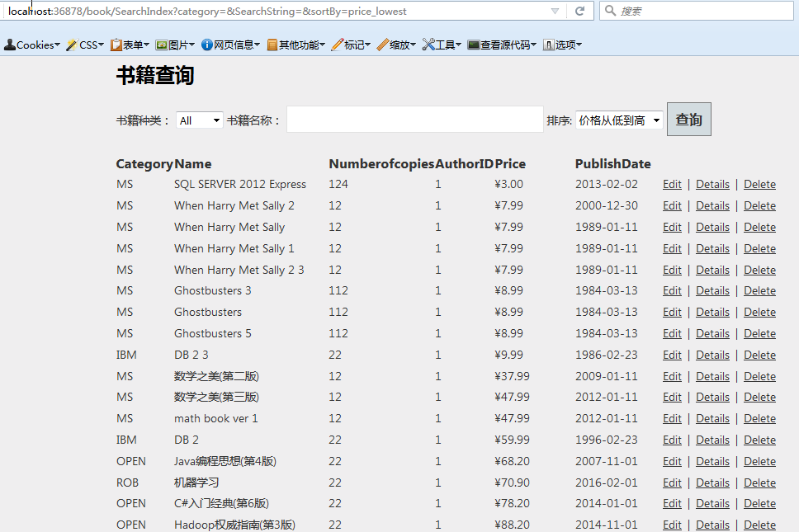Edit the 机器学习 row
Viewport: 799px width, 532px height.
click(x=672, y=483)
